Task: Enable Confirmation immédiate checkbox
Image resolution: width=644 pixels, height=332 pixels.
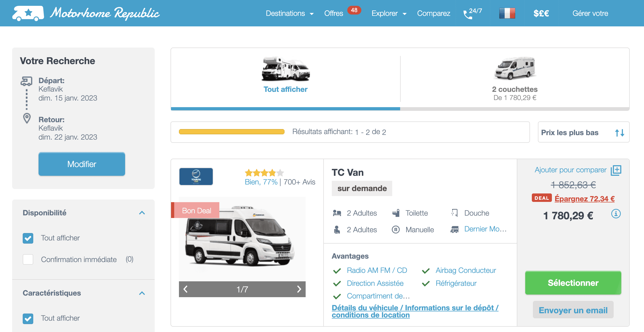Action: point(28,259)
